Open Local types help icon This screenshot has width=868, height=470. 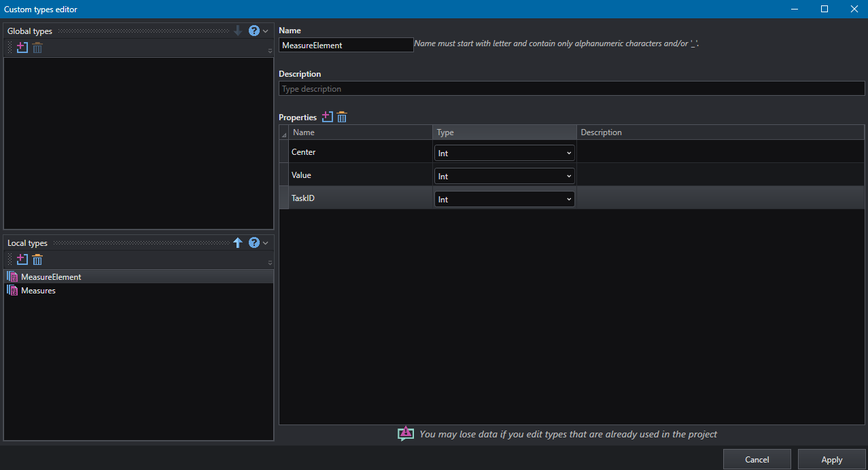[254, 242]
